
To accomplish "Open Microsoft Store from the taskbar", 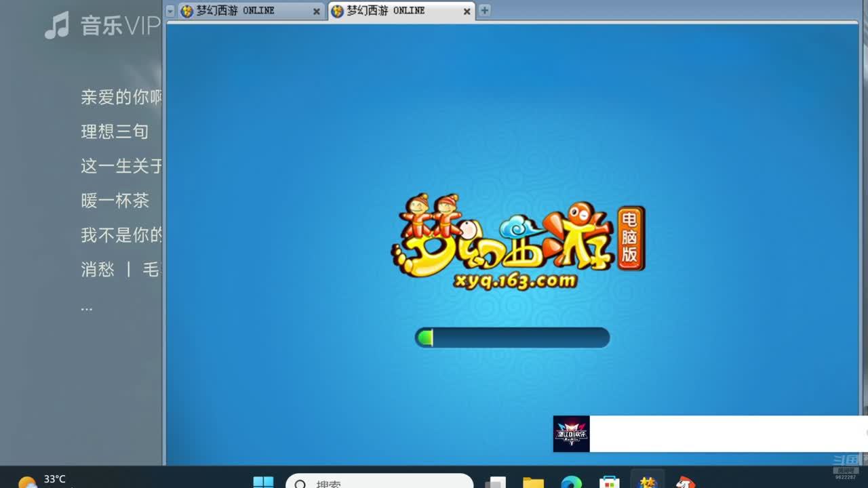I will (x=610, y=483).
